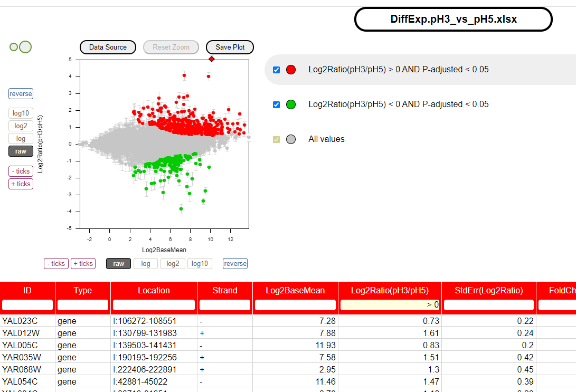
Task: Click the Log2Ratio filter field containing > 0
Action: [x=390, y=305]
